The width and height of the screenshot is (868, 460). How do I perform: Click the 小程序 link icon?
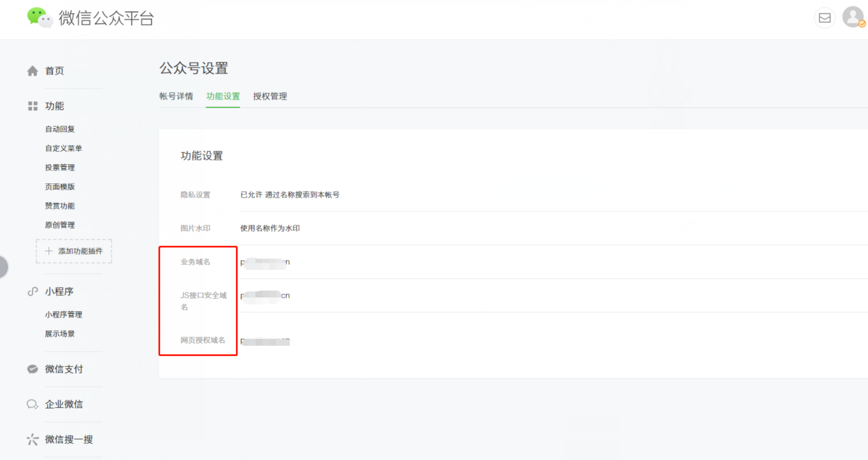click(33, 292)
